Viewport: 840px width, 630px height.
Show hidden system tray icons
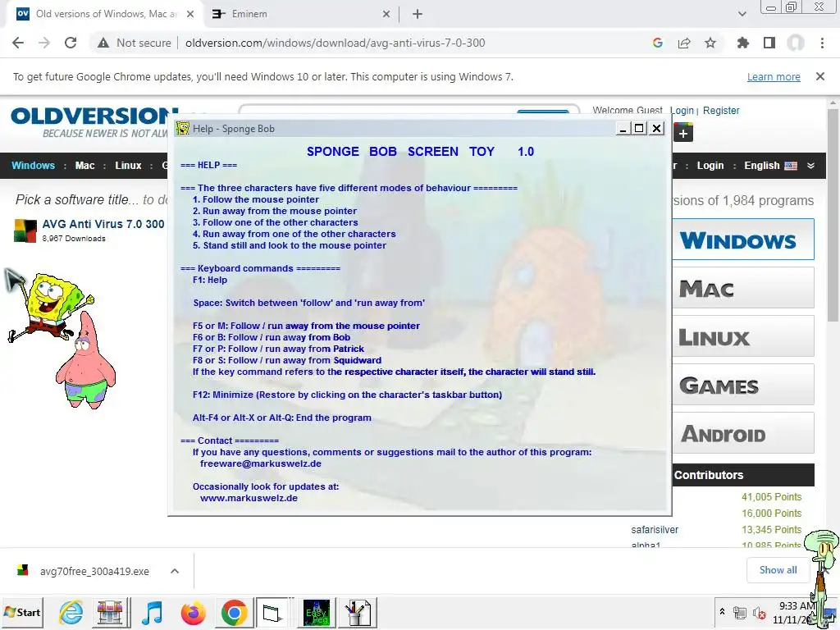pyautogui.click(x=722, y=611)
